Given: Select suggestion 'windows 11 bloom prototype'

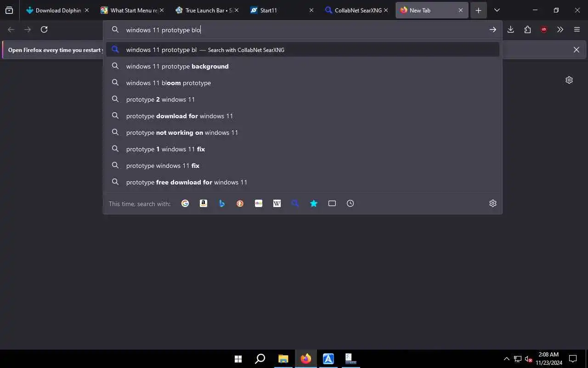Looking at the screenshot, I should 303,83.
